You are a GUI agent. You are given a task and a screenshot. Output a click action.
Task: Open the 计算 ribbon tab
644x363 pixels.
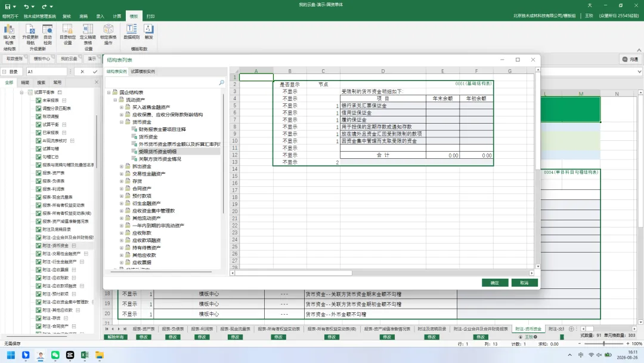click(x=117, y=17)
